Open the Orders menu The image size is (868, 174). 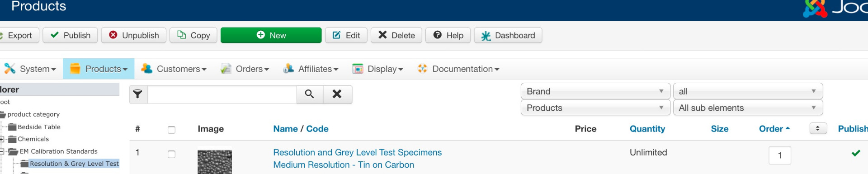(x=245, y=69)
